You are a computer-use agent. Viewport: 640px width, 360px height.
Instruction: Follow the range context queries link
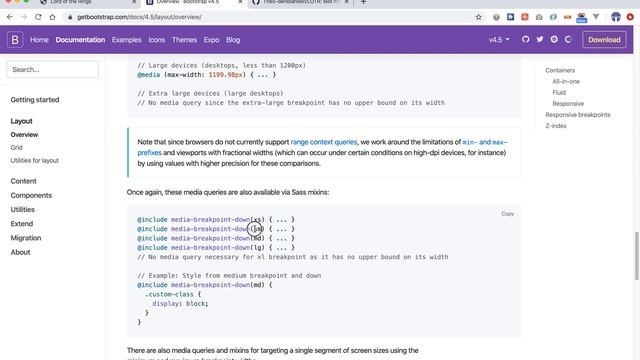tap(324, 142)
